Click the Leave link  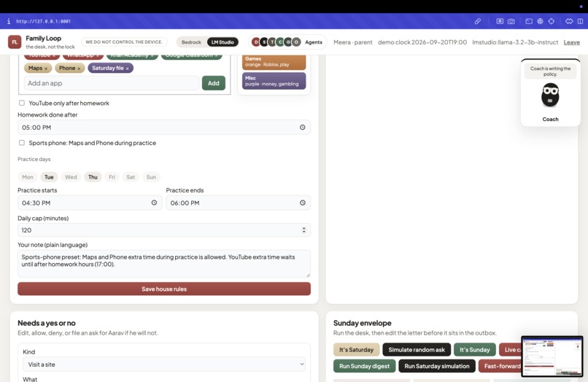pyautogui.click(x=571, y=42)
